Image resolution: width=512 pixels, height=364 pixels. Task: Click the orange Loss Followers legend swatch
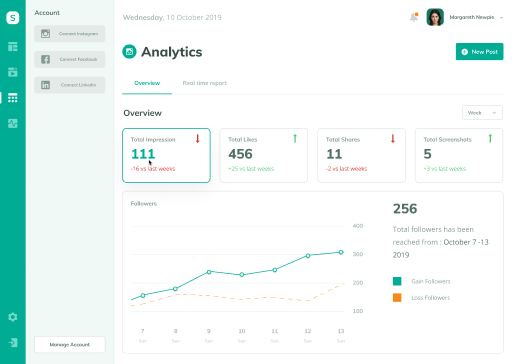(397, 297)
